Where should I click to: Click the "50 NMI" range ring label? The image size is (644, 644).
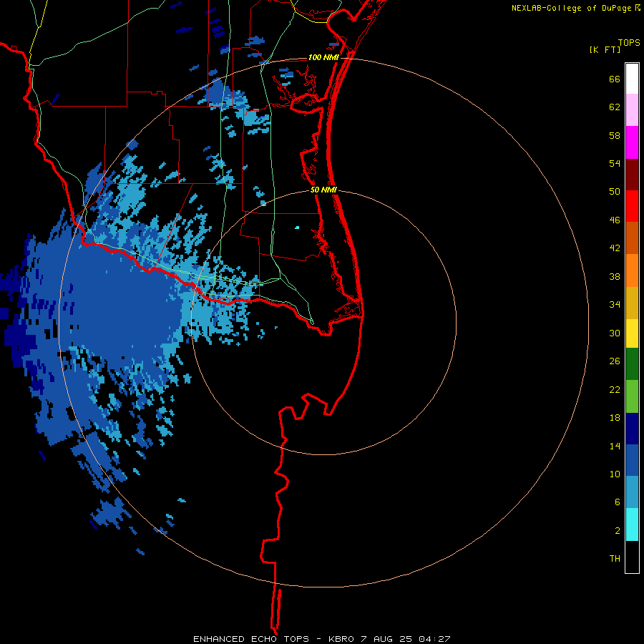pos(323,190)
